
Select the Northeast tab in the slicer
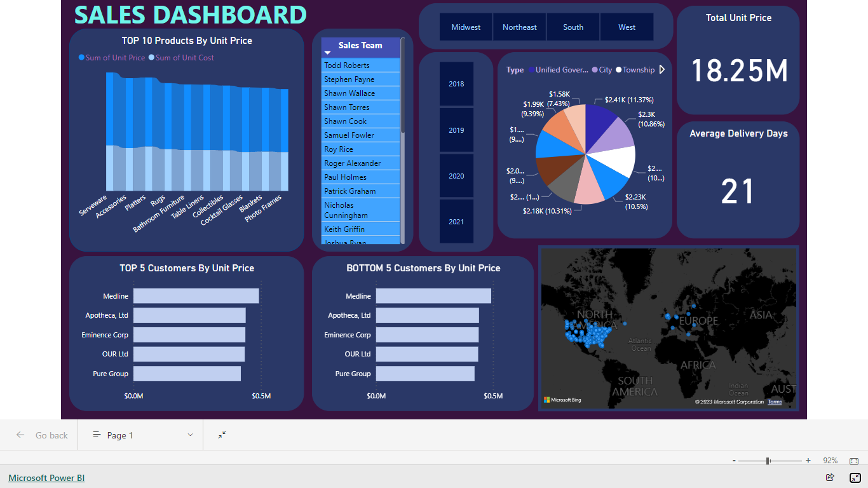520,27
